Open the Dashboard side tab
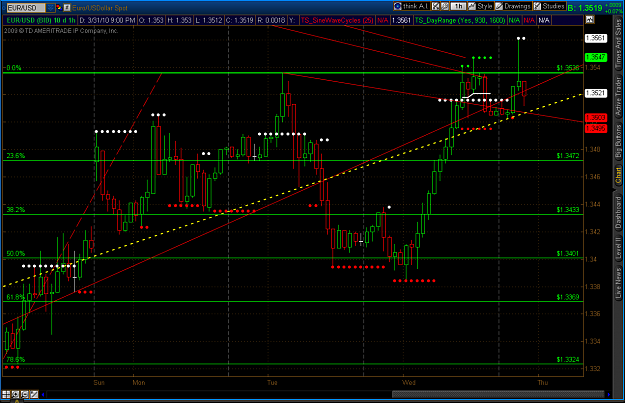The image size is (625, 403). pyautogui.click(x=618, y=213)
